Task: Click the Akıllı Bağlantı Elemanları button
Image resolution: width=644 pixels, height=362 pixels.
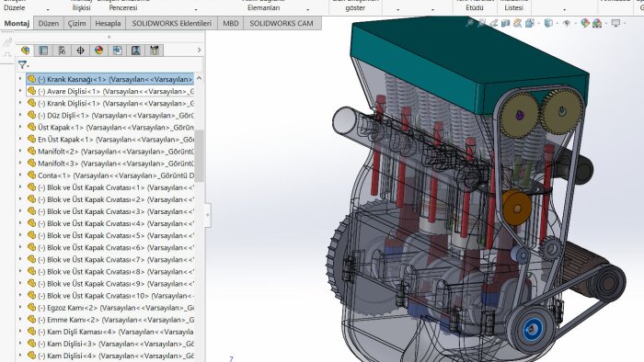Action: click(x=263, y=6)
